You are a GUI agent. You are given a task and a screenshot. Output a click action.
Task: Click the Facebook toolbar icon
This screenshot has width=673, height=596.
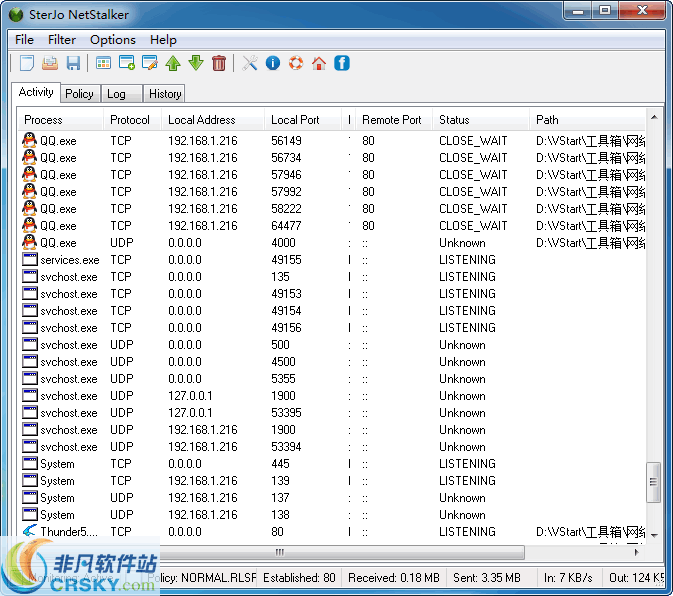pos(342,63)
